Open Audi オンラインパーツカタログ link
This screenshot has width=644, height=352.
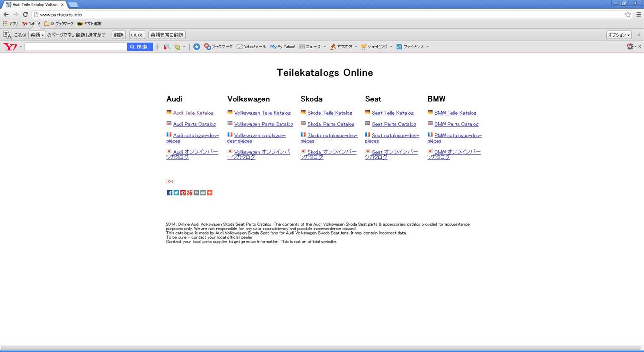tap(192, 155)
